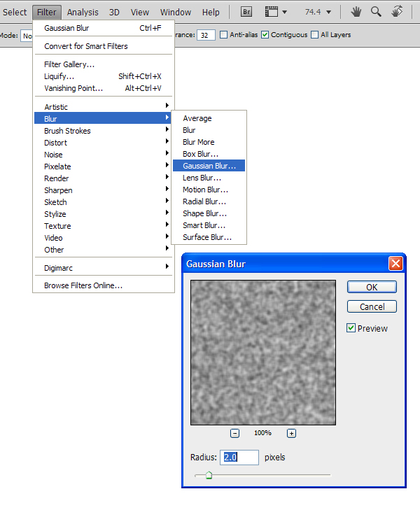Open the Stylize filter submenu
Viewport: 420px width, 510px height.
pyautogui.click(x=104, y=214)
